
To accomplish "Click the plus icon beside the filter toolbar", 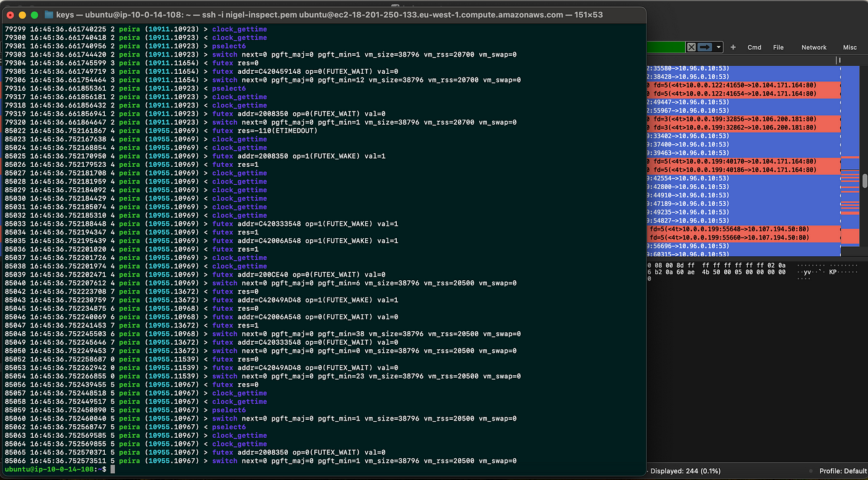I will click(733, 47).
